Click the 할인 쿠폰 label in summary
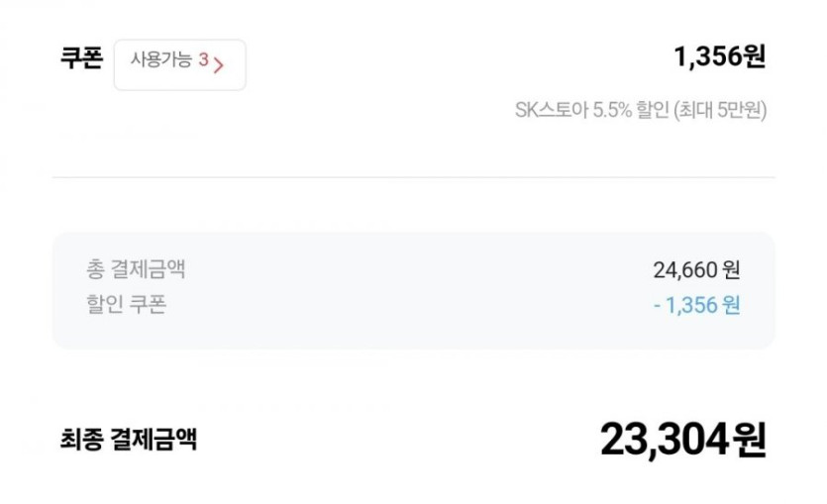827x504 pixels. pyautogui.click(x=126, y=304)
